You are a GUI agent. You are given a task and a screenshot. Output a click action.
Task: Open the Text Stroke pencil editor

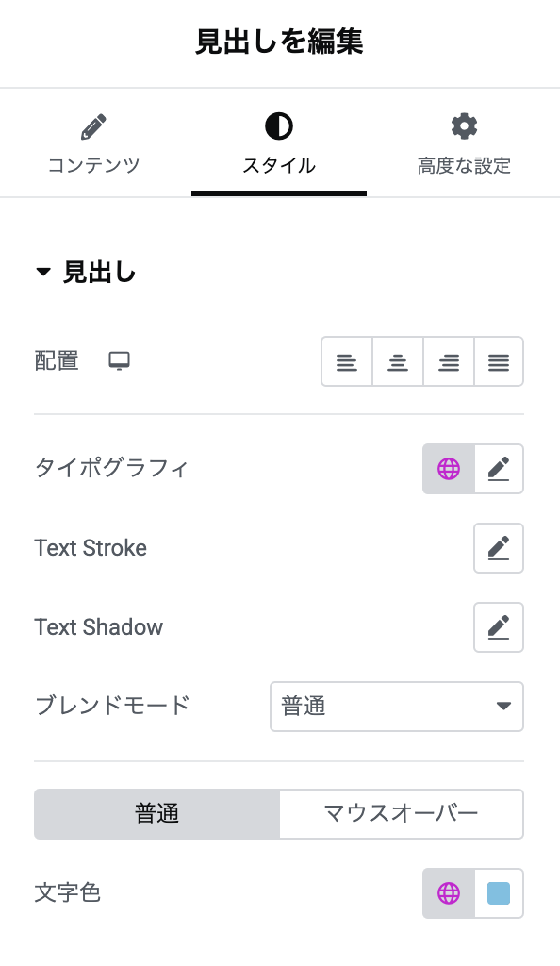click(x=499, y=548)
